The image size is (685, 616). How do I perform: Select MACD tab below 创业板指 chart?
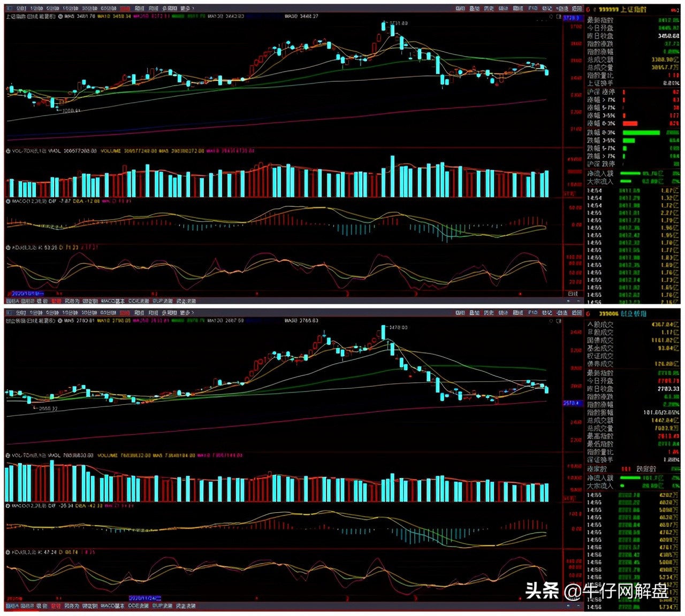pos(112,606)
